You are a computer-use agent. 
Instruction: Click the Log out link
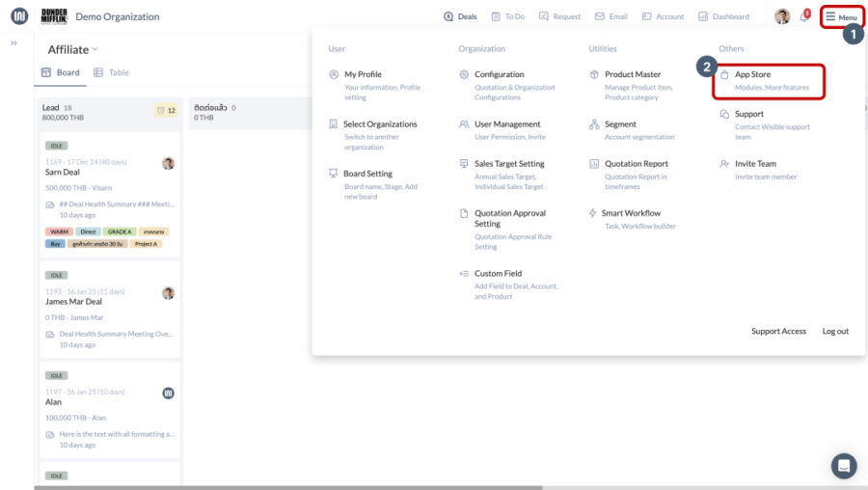click(835, 331)
